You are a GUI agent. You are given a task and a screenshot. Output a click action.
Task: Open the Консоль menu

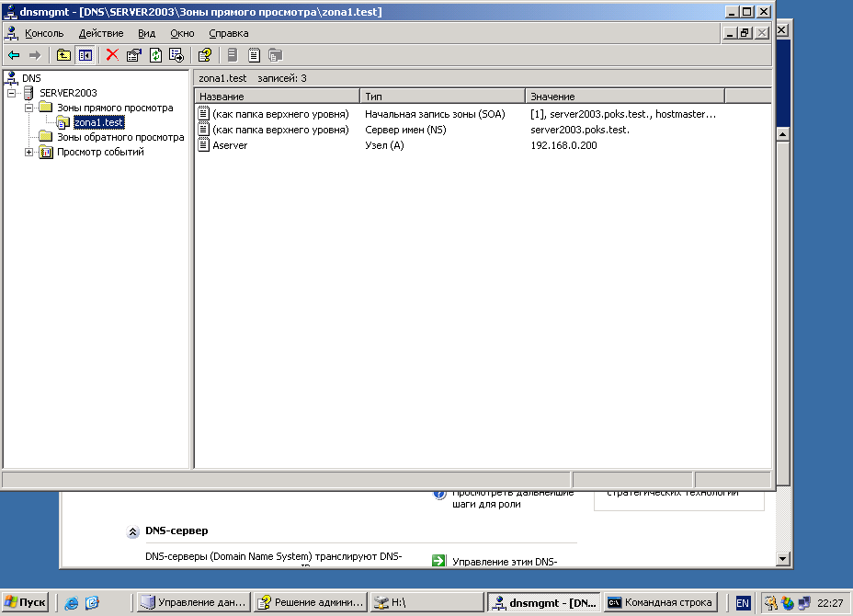44,33
